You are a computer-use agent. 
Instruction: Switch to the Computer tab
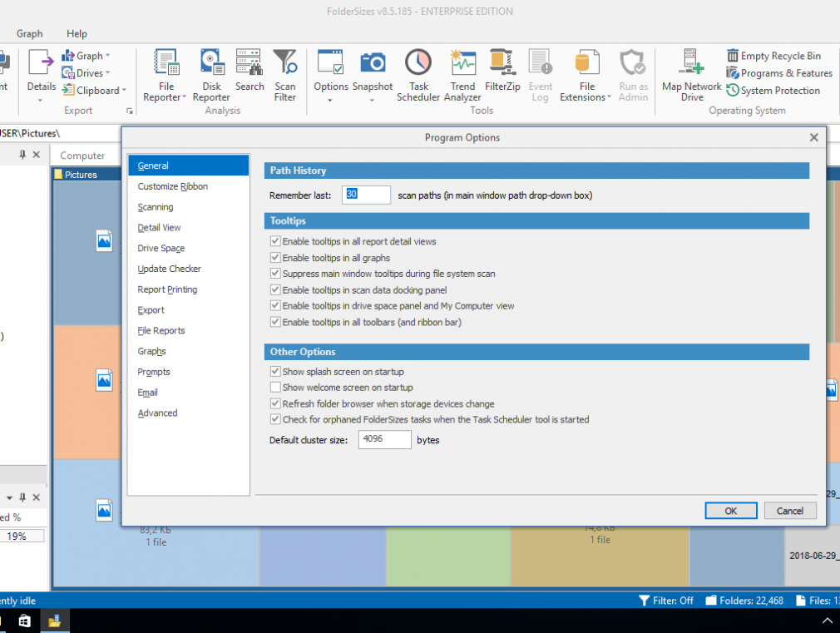[x=82, y=156]
